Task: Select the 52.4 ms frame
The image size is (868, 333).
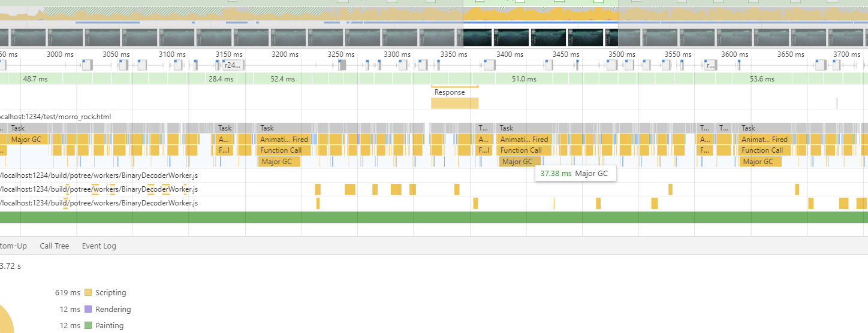Action: (x=282, y=78)
